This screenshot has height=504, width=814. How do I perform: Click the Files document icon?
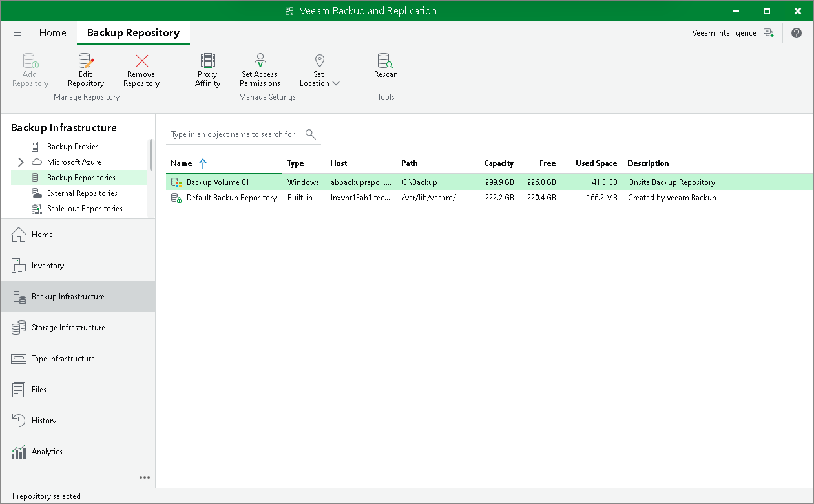tap(19, 390)
